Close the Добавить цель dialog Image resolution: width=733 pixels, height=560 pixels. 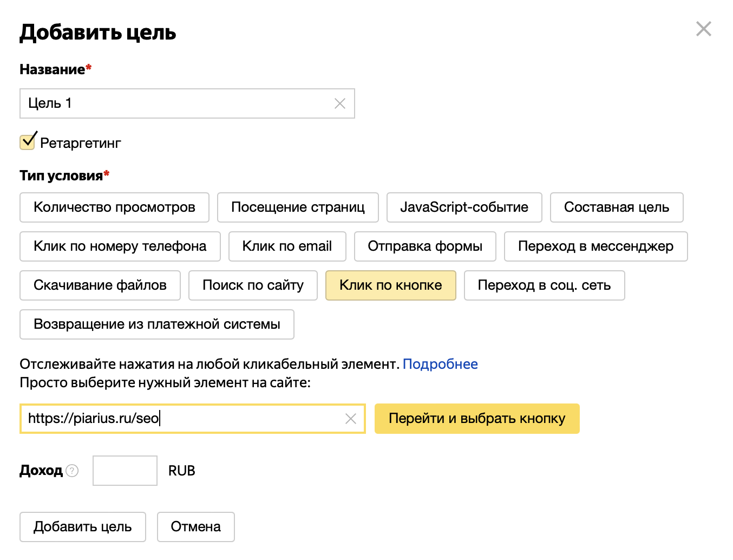coord(703,29)
